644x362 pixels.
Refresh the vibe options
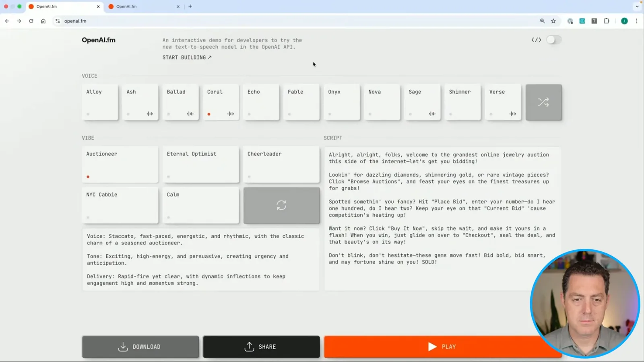tap(281, 205)
